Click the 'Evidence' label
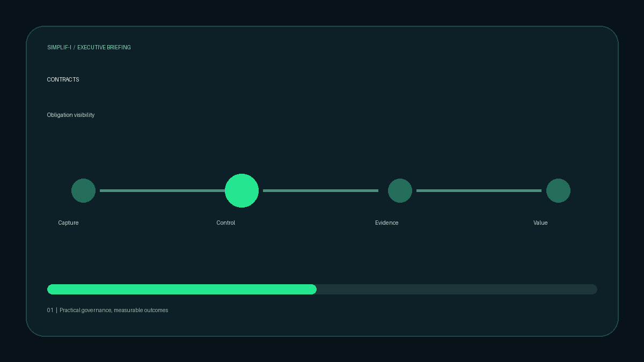This screenshot has width=644, height=362. click(x=386, y=223)
